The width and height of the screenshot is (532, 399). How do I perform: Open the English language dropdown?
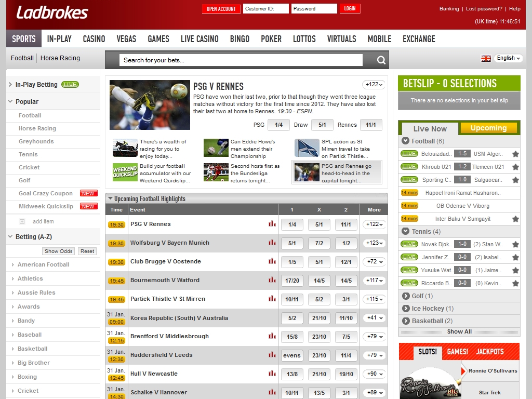(x=508, y=58)
